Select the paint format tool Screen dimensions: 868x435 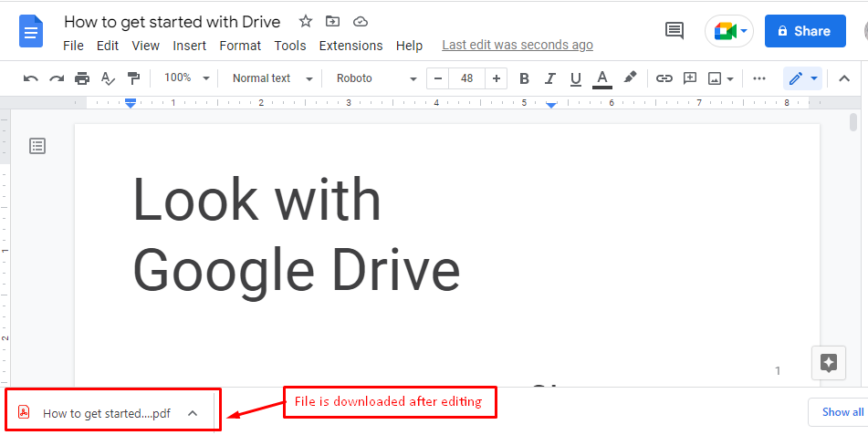(133, 78)
